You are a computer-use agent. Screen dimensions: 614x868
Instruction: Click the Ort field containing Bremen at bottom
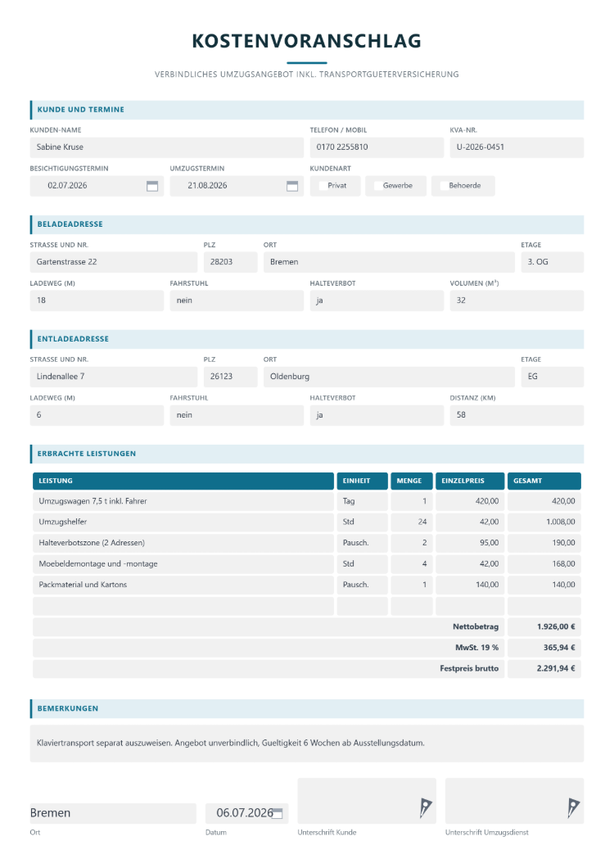[113, 813]
